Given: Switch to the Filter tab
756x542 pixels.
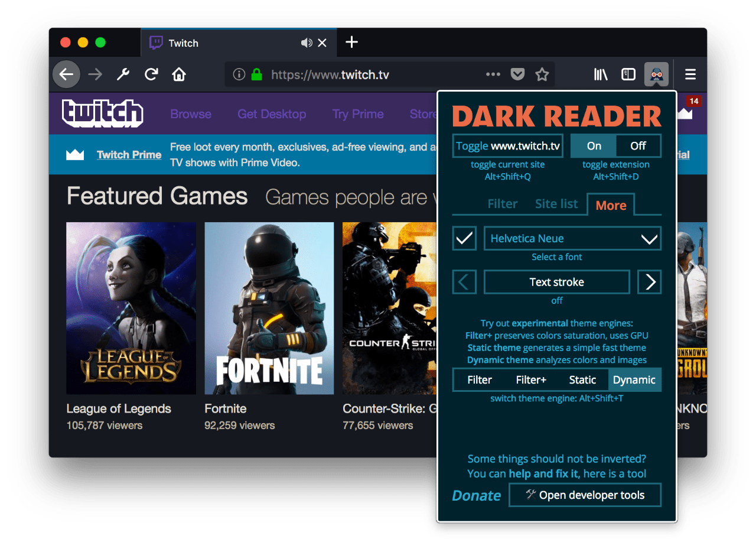Looking at the screenshot, I should tap(503, 204).
